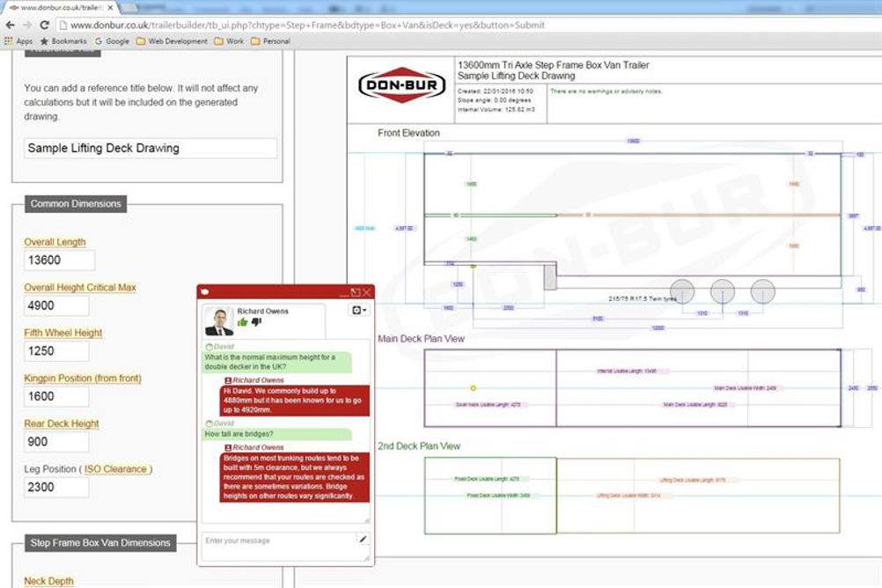Edit the Fifth Wheel Height value 1250
Viewport: 882px width, 588px height.
[x=56, y=351]
